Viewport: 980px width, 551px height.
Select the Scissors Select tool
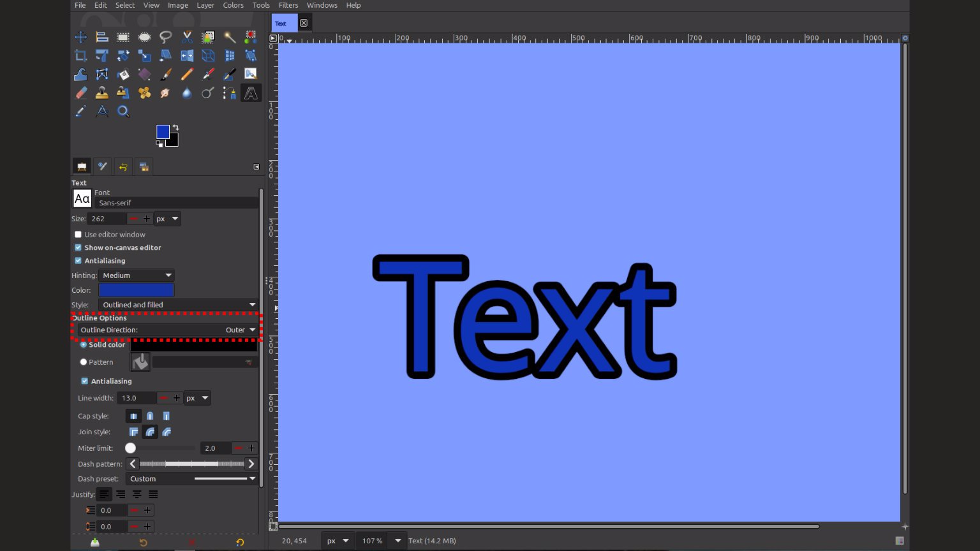pos(187,37)
